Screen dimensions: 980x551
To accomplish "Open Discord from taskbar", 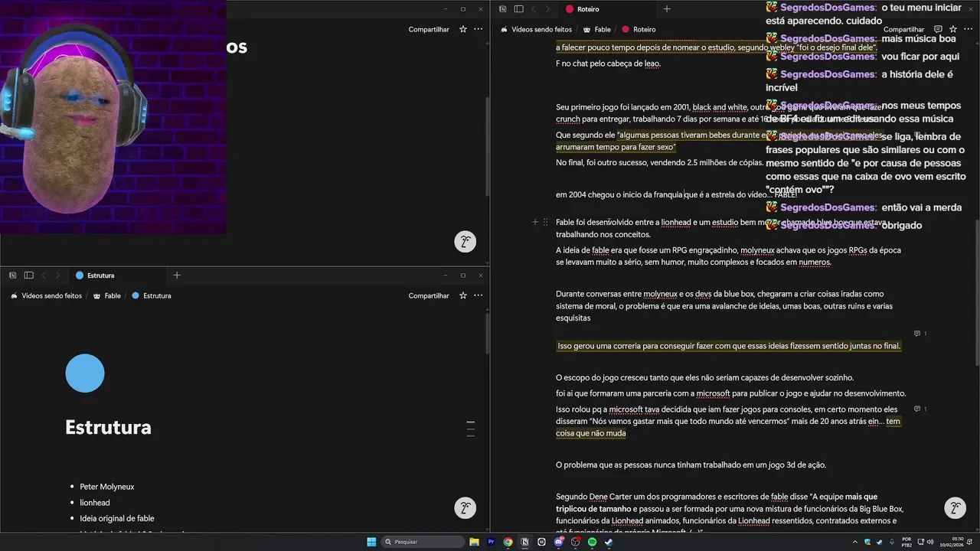I will (559, 542).
